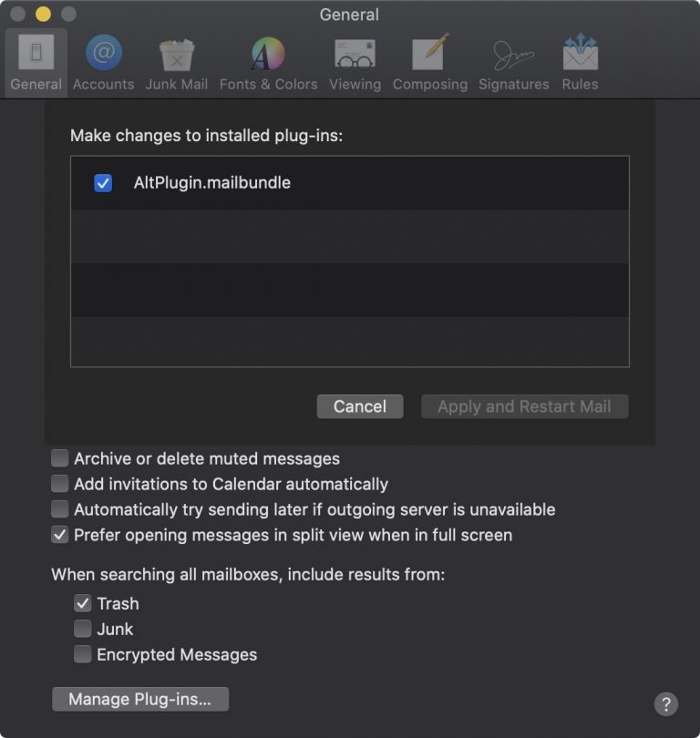Disable Prefer opening messages in split view
Screen dimensions: 700x738
[60, 535]
